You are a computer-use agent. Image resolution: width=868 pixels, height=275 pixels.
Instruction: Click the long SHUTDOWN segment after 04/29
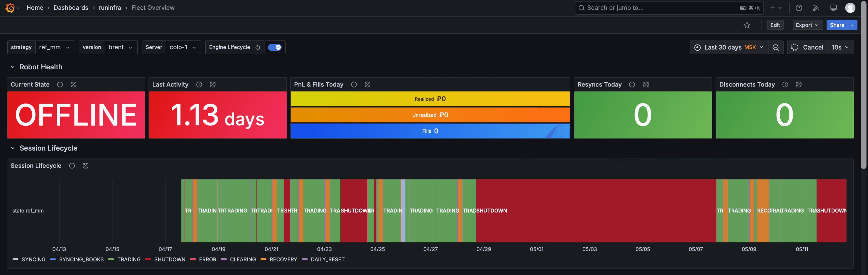(596, 211)
